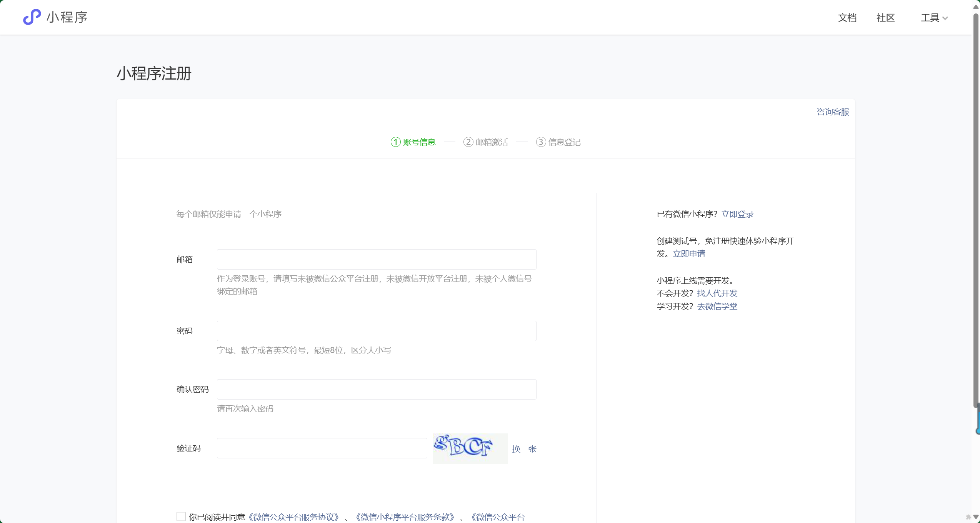Check the agreement checkbox at the bottom
Screen dimensions: 980x523
(x=181, y=516)
